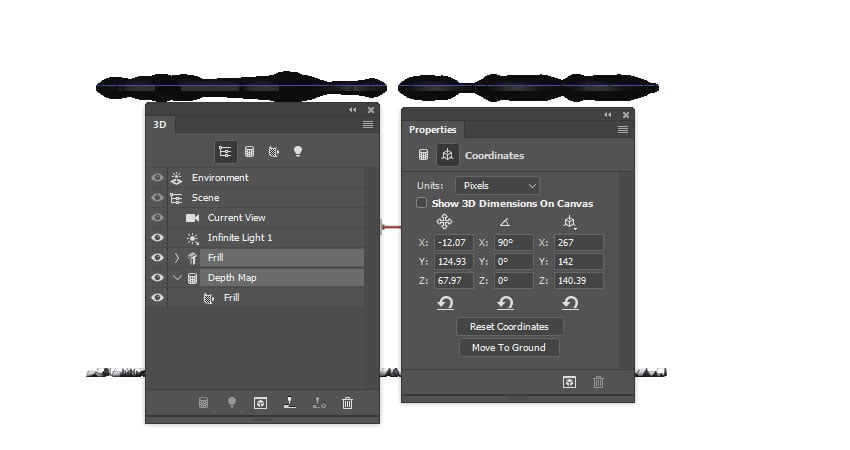The image size is (850, 450).
Task: Collapse the Depth Map item
Action: pyautogui.click(x=177, y=278)
